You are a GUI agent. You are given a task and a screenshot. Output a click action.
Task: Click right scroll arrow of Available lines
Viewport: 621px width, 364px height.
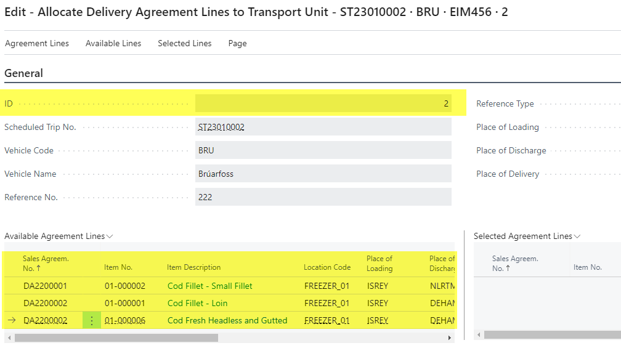click(450, 338)
